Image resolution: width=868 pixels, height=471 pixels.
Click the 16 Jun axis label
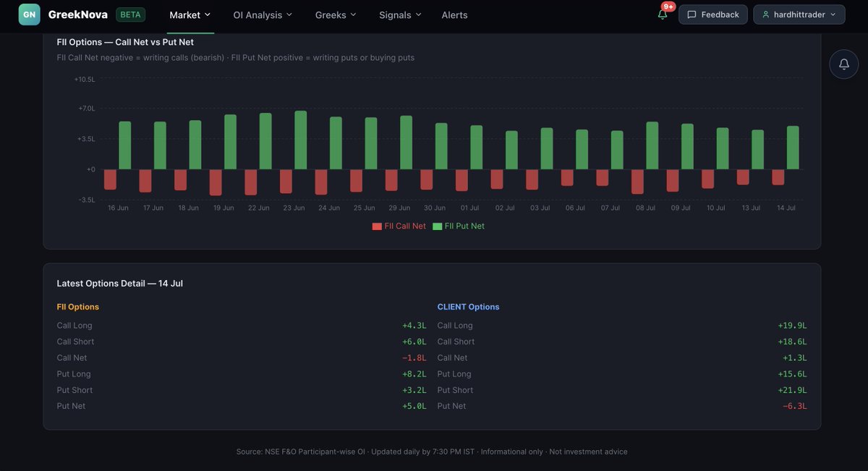point(118,208)
